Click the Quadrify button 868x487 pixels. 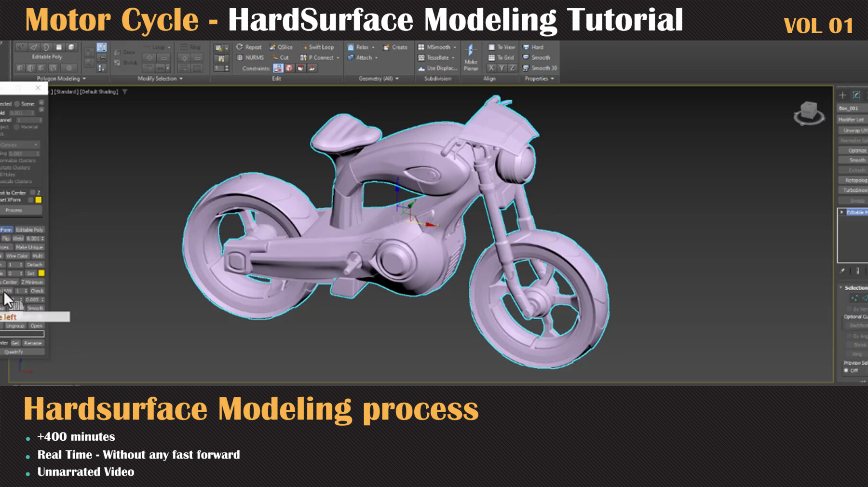click(22, 352)
